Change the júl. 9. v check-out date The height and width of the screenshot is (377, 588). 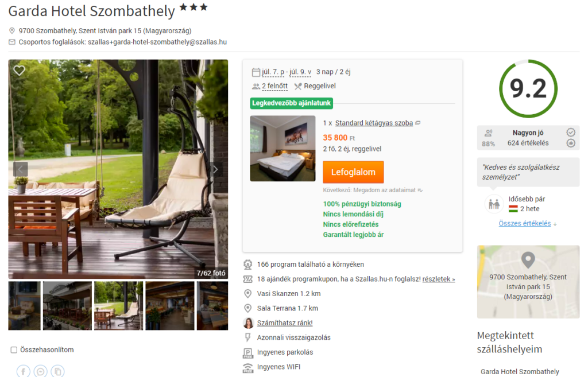[x=300, y=72]
